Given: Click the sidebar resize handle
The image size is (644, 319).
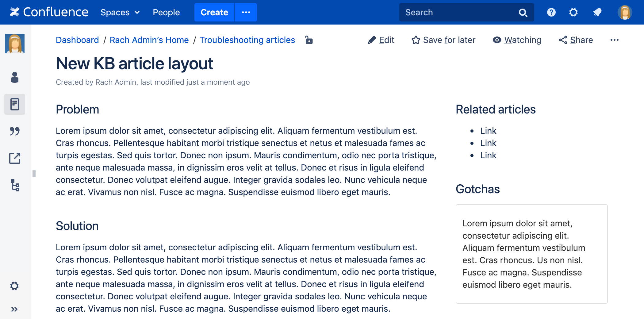Looking at the screenshot, I should pos(34,174).
